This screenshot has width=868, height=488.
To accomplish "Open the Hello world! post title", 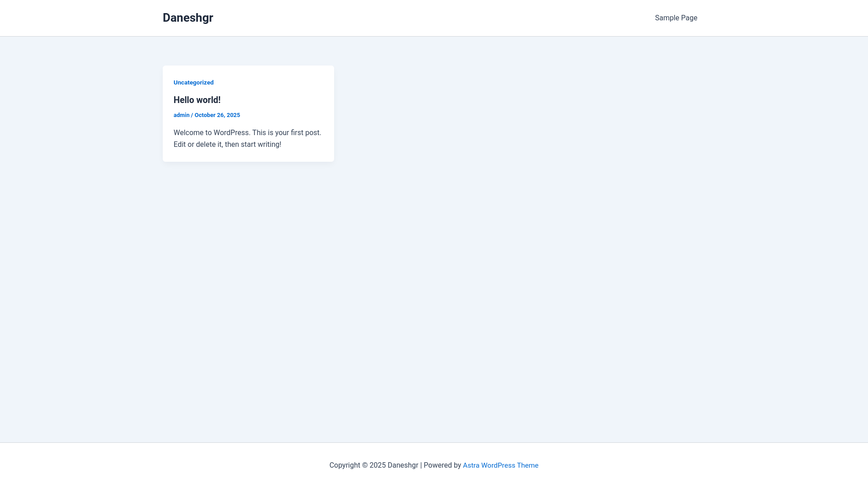I will tap(197, 100).
